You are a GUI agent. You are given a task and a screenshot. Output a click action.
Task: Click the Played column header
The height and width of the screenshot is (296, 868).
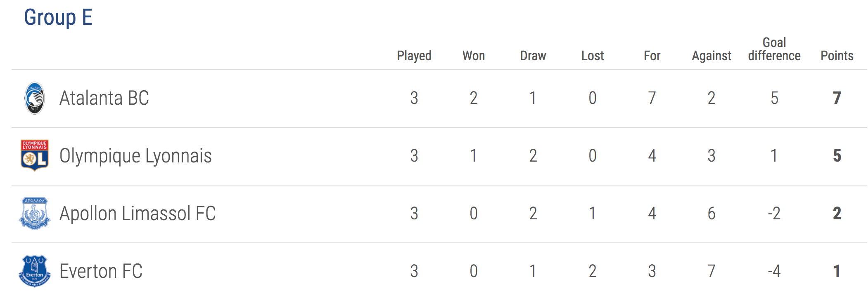[414, 56]
